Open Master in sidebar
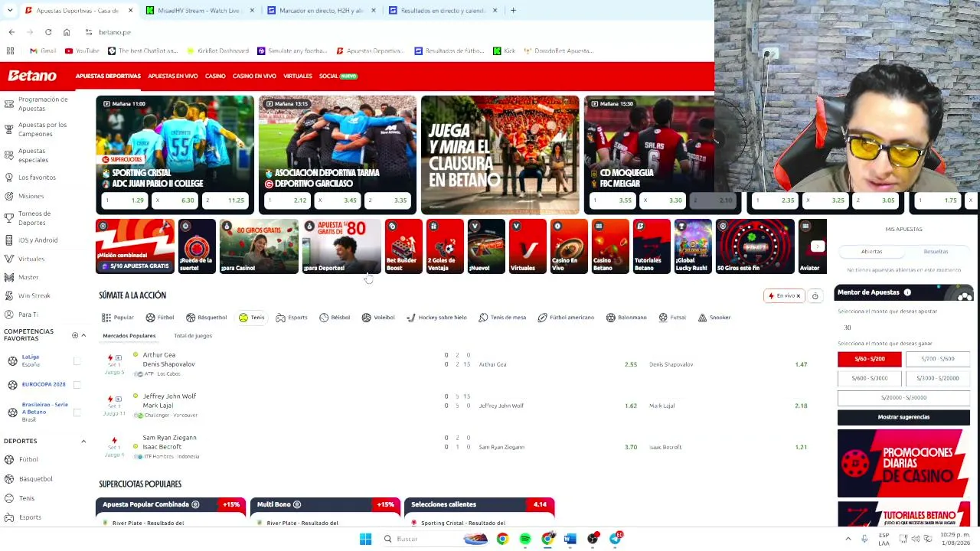This screenshot has height=551, width=980. coord(28,277)
